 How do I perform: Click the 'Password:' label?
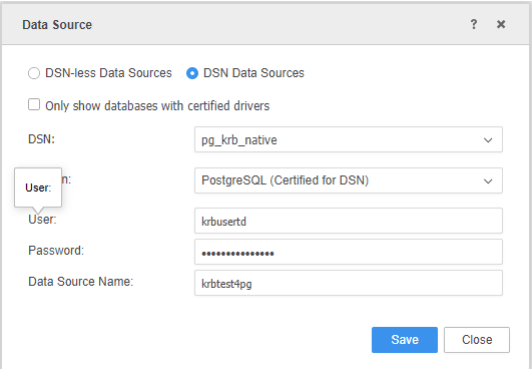[56, 251]
